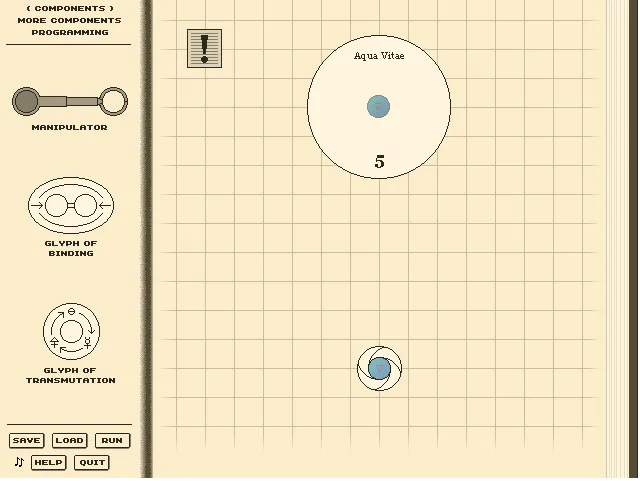
Task: Click the atom inside Aqua Vitae circle
Action: click(x=378, y=107)
